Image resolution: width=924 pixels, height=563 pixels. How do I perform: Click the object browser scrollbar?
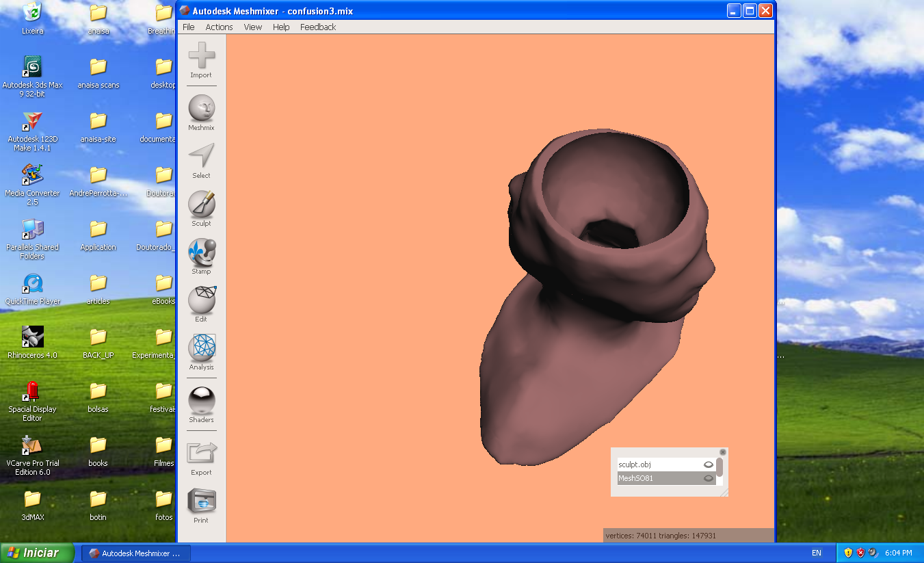pos(720,468)
